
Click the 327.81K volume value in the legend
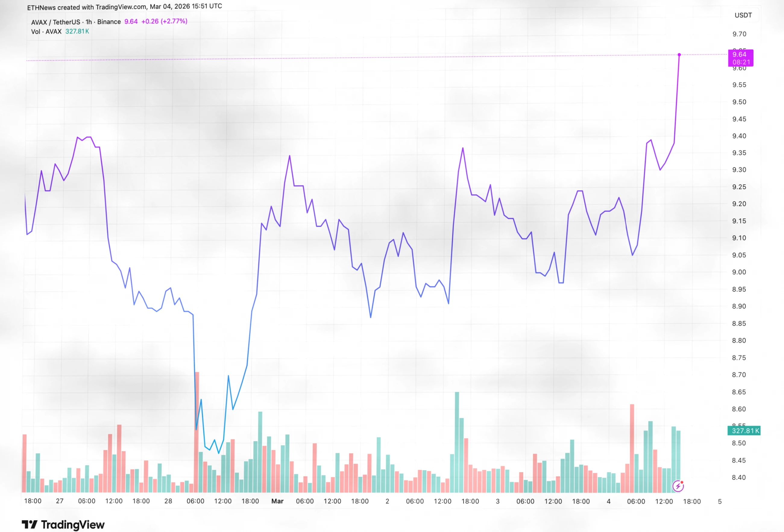pyautogui.click(x=77, y=31)
